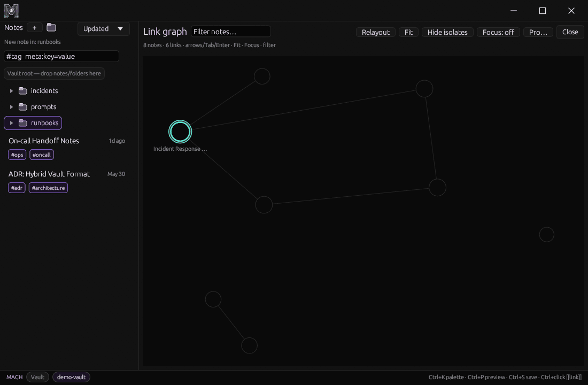
Task: Click the truncated Pro… button
Action: coord(538,32)
